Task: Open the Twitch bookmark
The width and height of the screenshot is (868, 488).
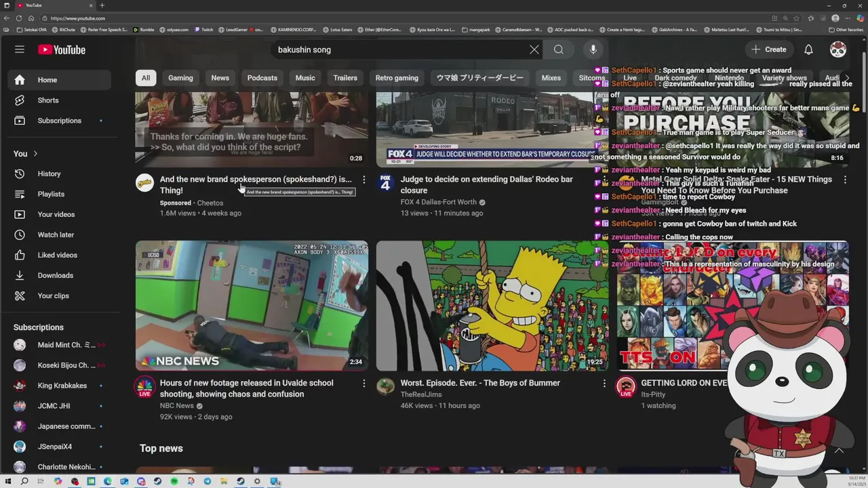Action: tap(204, 30)
